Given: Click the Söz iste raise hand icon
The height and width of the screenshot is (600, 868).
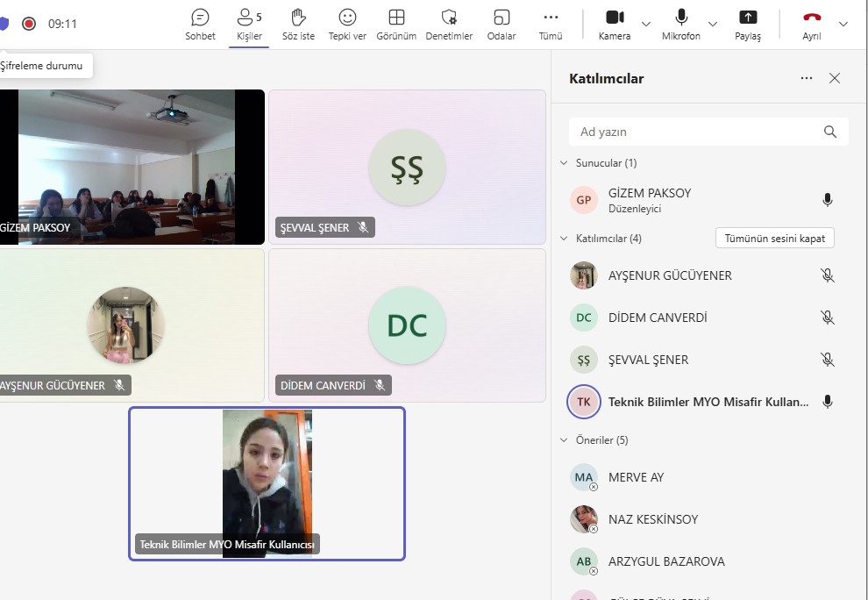Looking at the screenshot, I should click(x=298, y=24).
